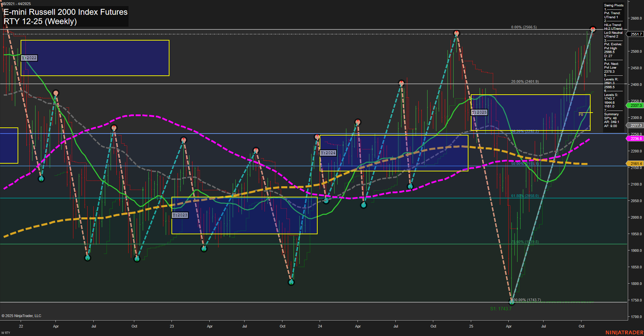
Task: Select the gray 2277.3 price arrow marker
Action: pyautogui.click(x=635, y=125)
